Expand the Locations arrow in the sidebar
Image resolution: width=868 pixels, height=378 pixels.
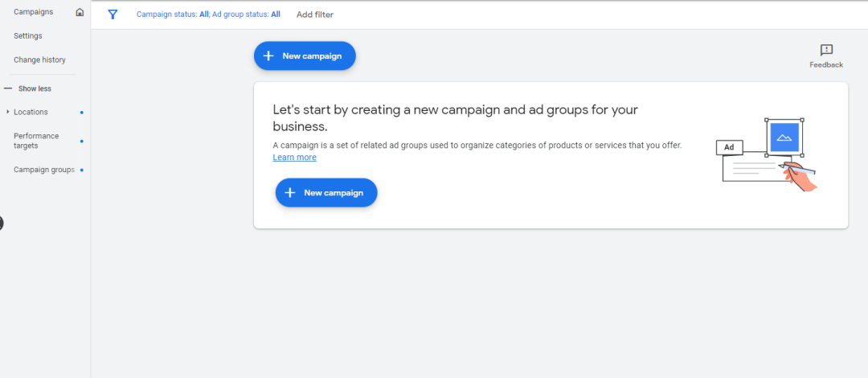(8, 112)
